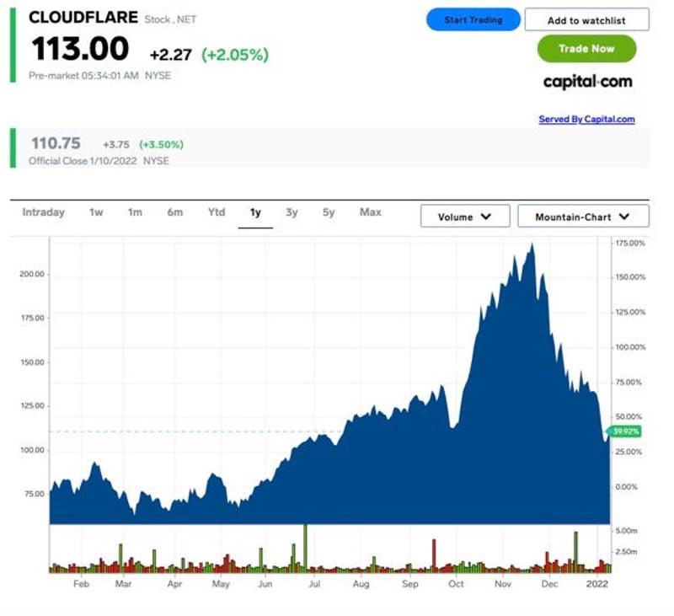Open the Volume dropdown
Viewport: 674px width, 616px height.
pyautogui.click(x=465, y=217)
